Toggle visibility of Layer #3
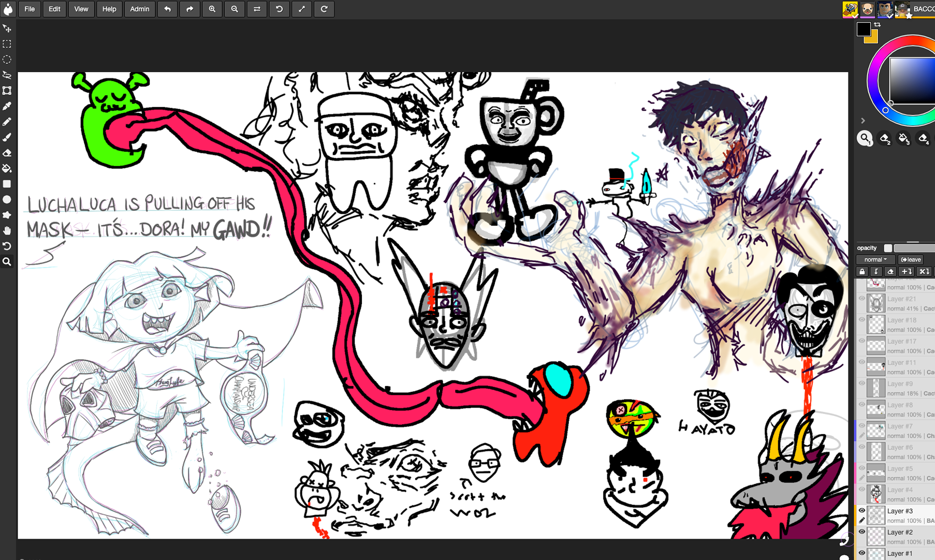 click(862, 511)
